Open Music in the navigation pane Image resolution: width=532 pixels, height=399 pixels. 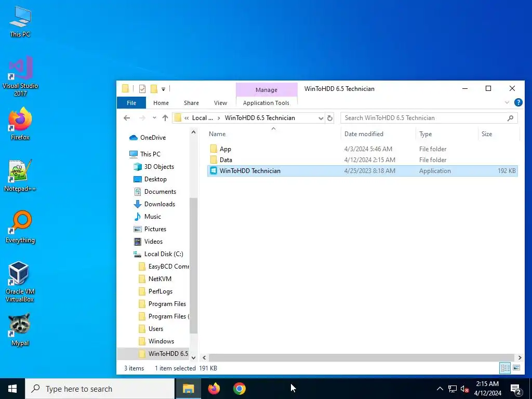pos(152,217)
